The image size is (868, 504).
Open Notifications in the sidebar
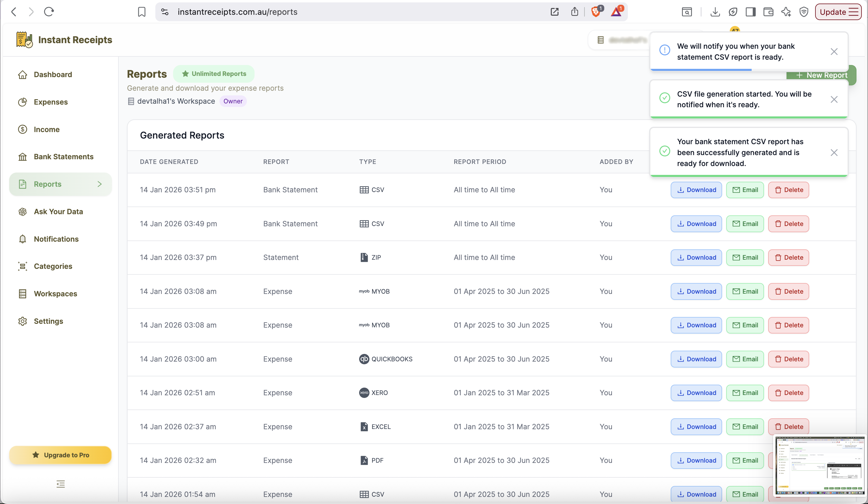pyautogui.click(x=60, y=239)
